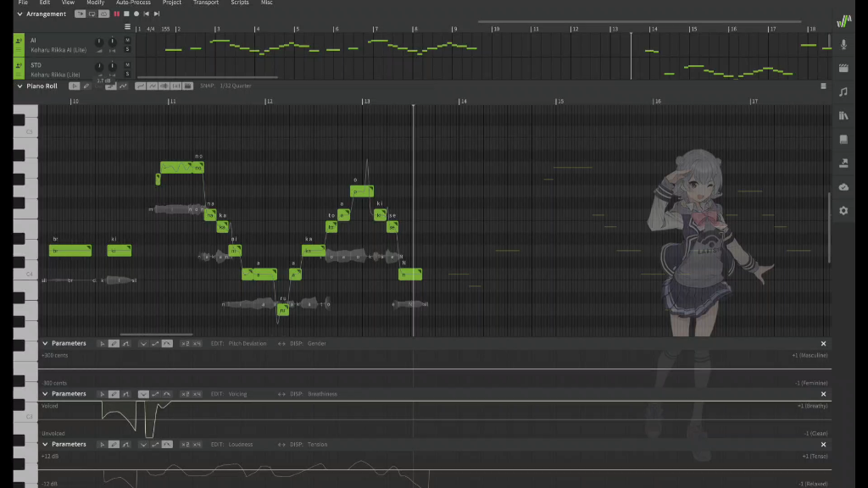Viewport: 868px width, 488px height.
Task: Toggle auto-scroll playback following in Arrangement
Action: (x=81, y=14)
